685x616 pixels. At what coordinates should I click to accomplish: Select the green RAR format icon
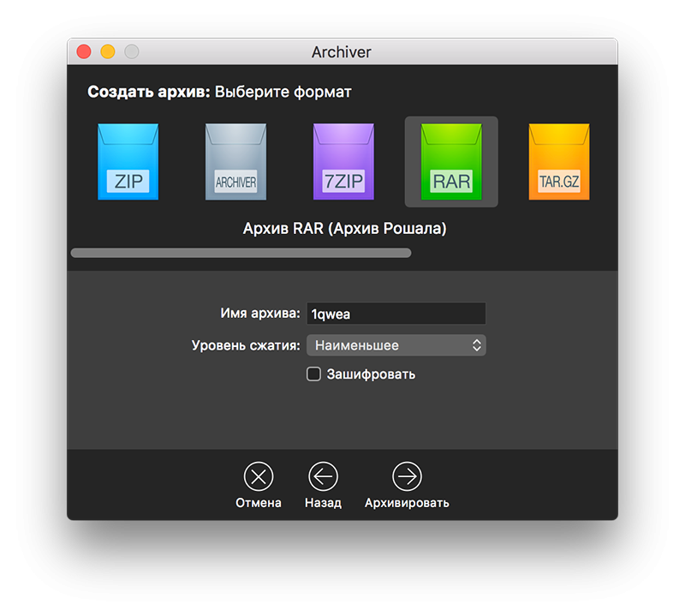coord(451,162)
